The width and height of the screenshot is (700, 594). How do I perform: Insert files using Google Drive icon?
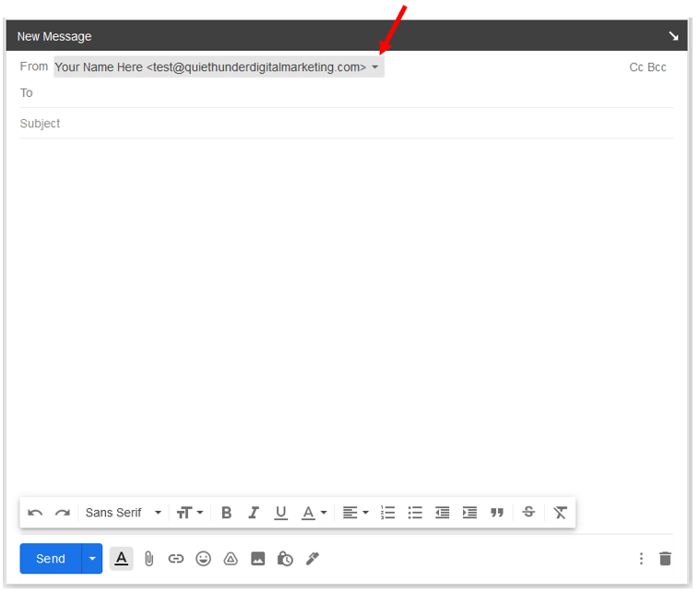pyautogui.click(x=231, y=559)
